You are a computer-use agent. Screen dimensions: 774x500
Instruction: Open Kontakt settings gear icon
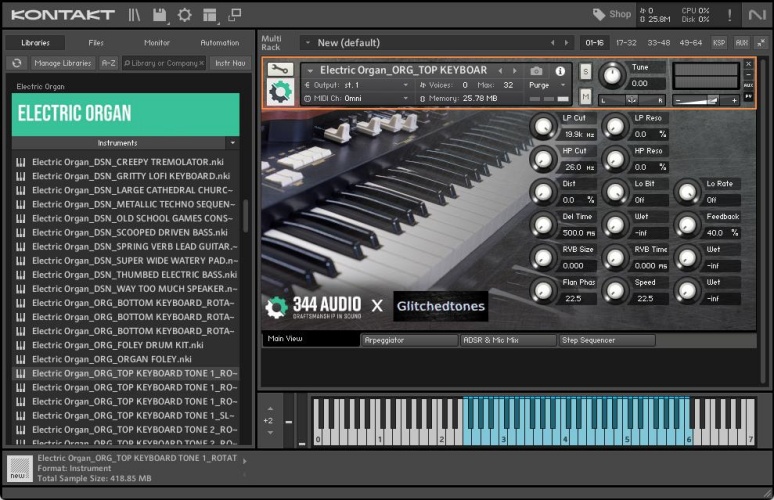point(184,15)
